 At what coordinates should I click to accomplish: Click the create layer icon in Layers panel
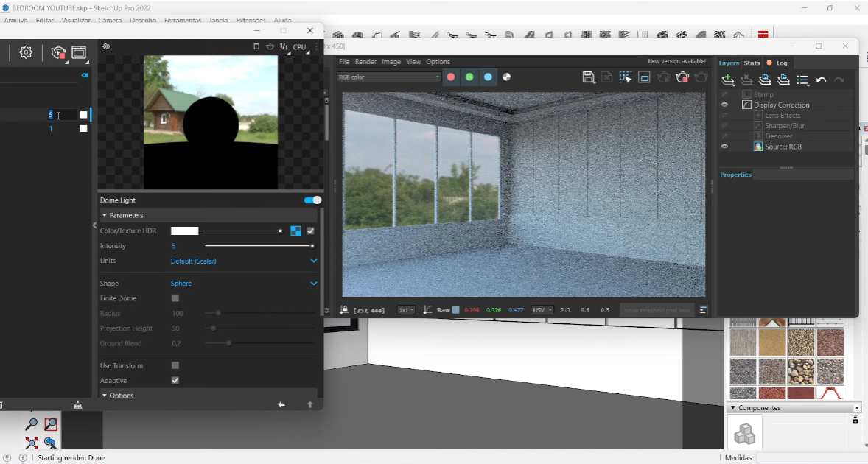point(728,80)
